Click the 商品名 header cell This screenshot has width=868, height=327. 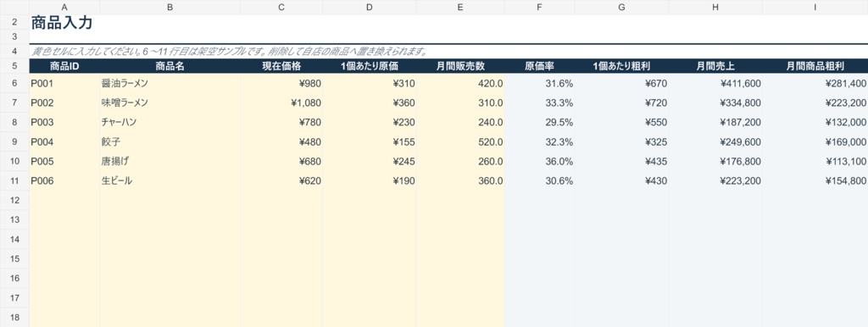coord(170,66)
